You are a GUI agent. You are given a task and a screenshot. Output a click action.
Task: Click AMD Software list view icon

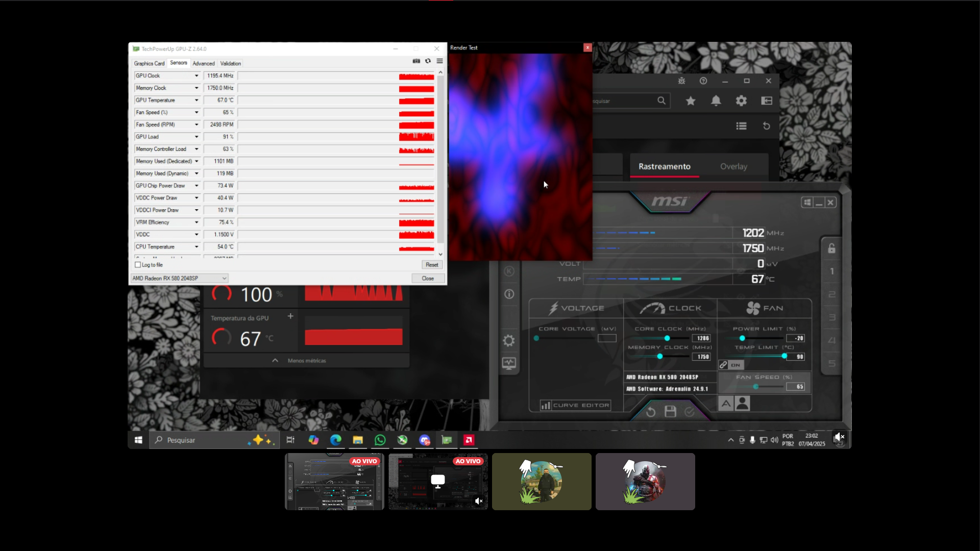[742, 126]
